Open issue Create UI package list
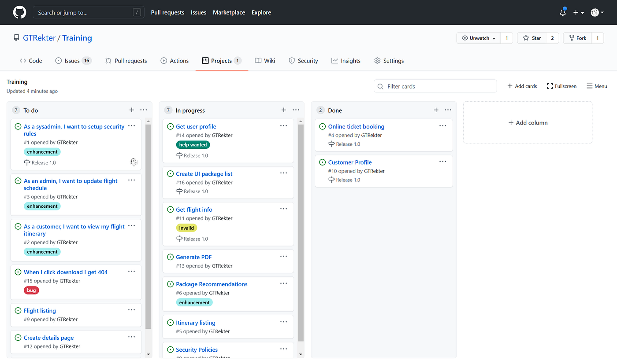The image size is (617, 364). [x=204, y=173]
